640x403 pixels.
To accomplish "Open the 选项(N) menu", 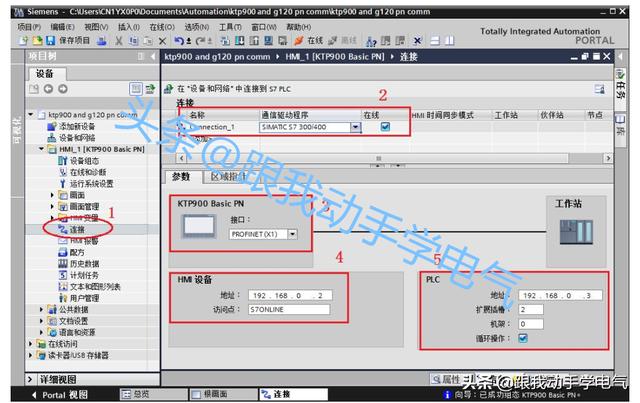I will pyautogui.click(x=197, y=27).
